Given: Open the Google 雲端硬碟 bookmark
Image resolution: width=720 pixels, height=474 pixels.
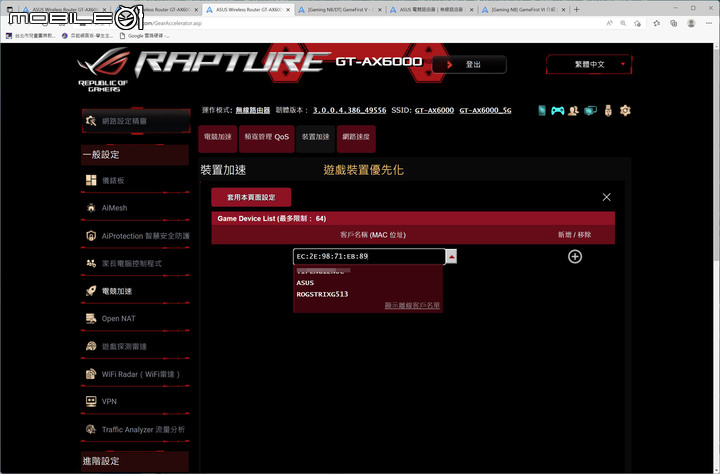Looking at the screenshot, I should tap(144, 35).
